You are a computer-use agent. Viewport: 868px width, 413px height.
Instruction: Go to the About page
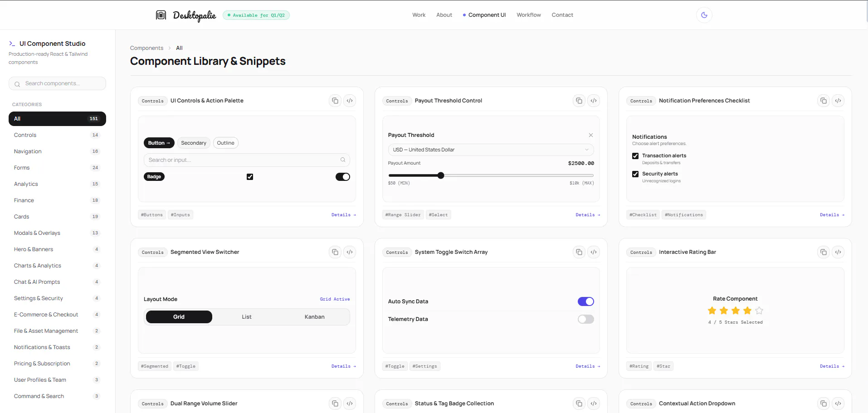pyautogui.click(x=444, y=15)
